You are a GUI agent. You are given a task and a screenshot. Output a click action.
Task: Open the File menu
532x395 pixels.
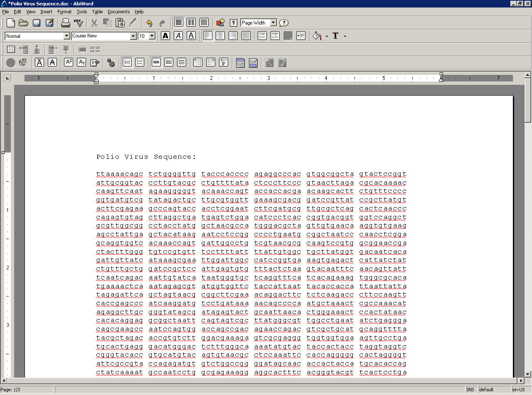coord(5,12)
